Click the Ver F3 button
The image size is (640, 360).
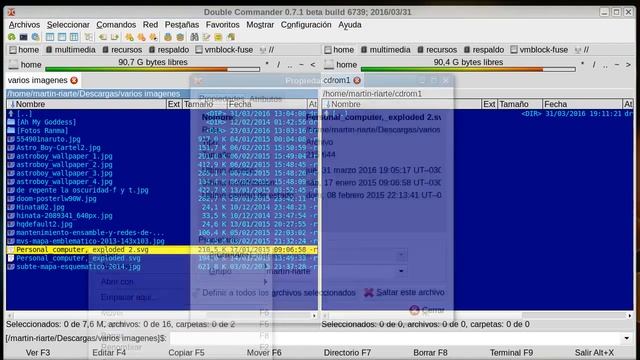click(x=38, y=353)
